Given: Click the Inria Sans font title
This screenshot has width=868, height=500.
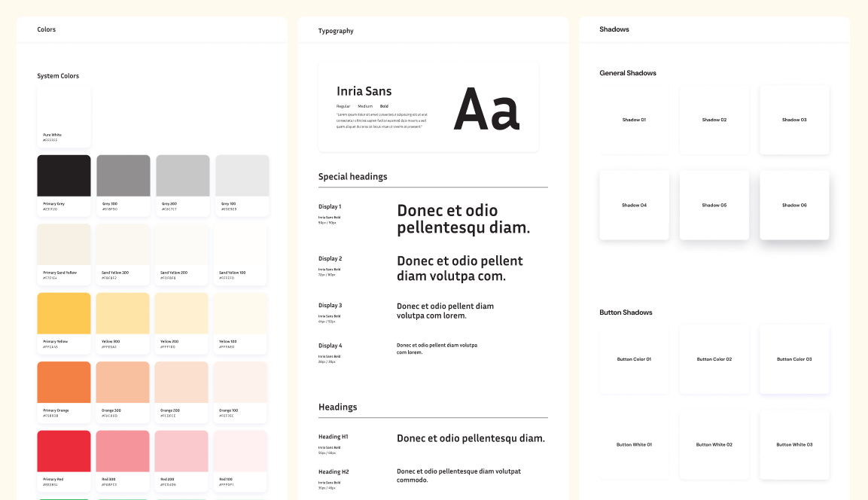Looking at the screenshot, I should click(x=364, y=91).
